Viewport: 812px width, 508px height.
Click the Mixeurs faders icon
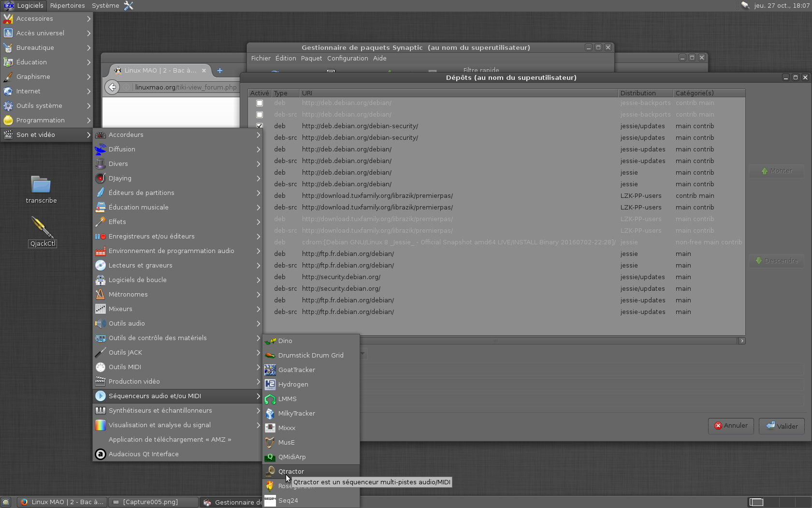(101, 309)
